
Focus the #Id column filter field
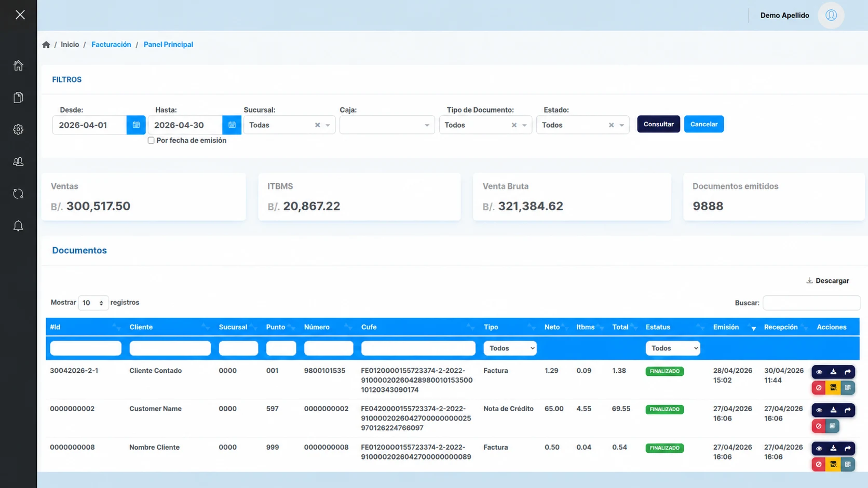coord(86,348)
